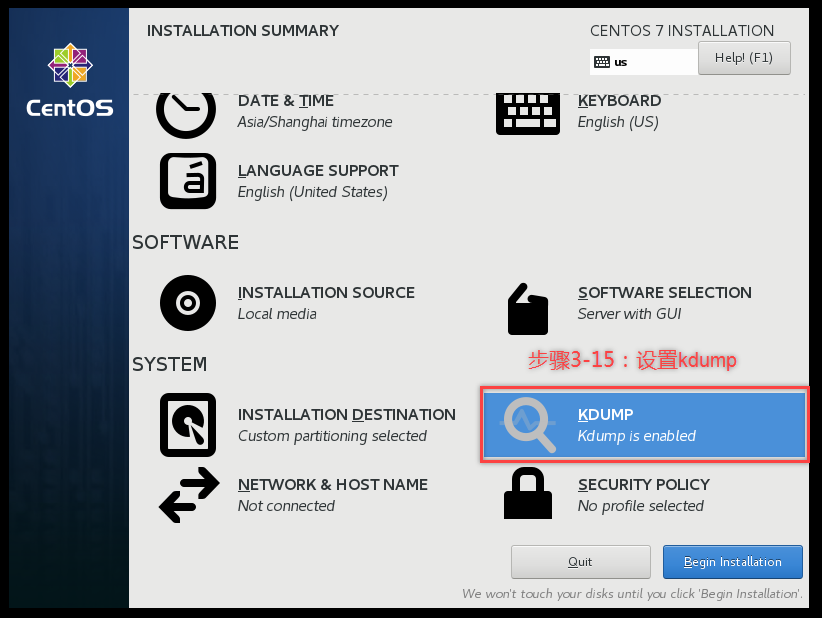Click the 'SOFTWARE' section heading
The height and width of the screenshot is (618, 822).
pyautogui.click(x=185, y=243)
